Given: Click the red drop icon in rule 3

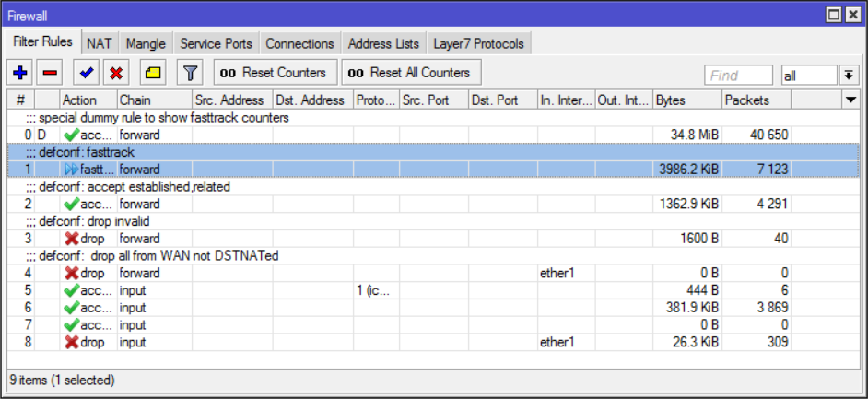Looking at the screenshot, I should tap(70, 238).
